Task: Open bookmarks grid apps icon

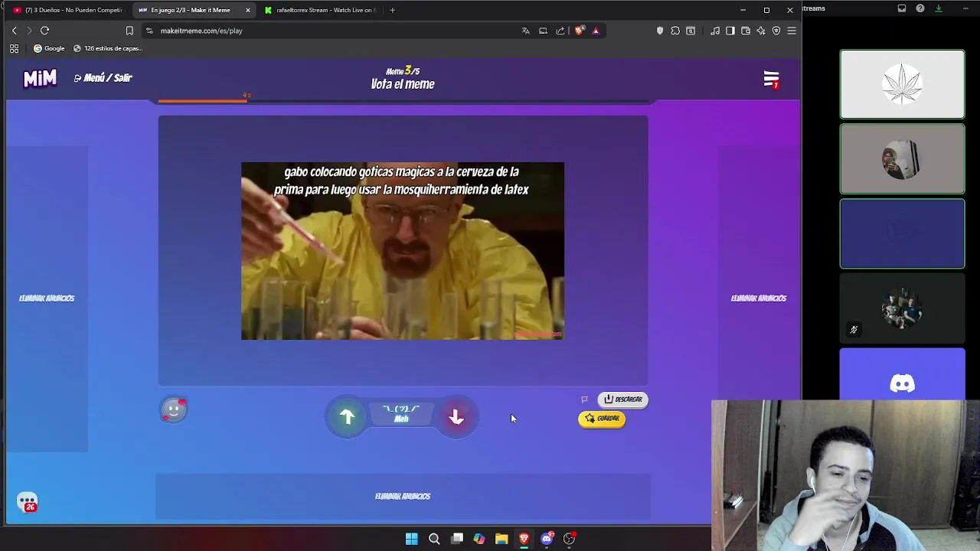Action: (x=14, y=48)
